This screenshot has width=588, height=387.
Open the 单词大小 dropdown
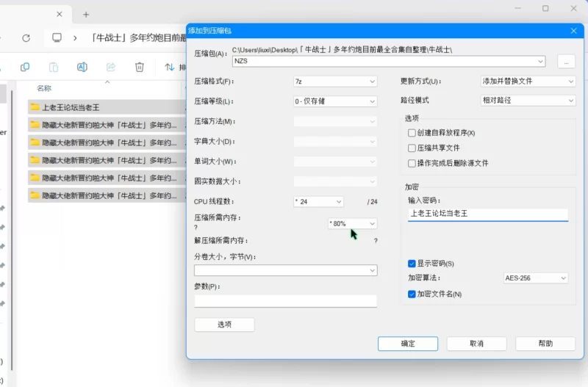point(335,162)
